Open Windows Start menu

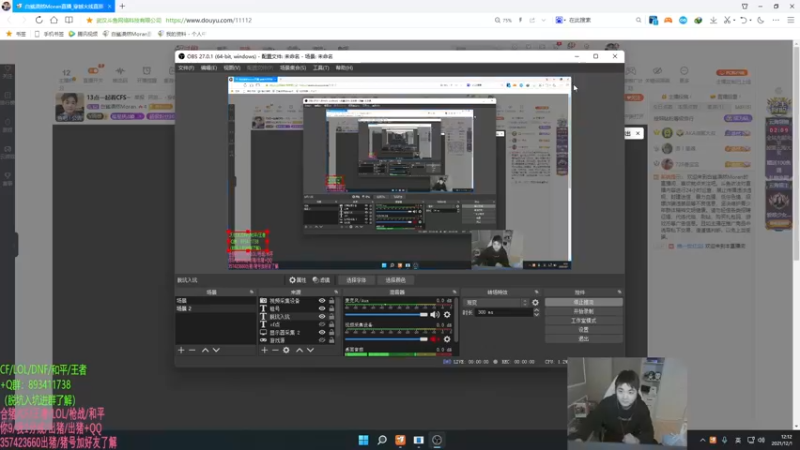(x=363, y=440)
